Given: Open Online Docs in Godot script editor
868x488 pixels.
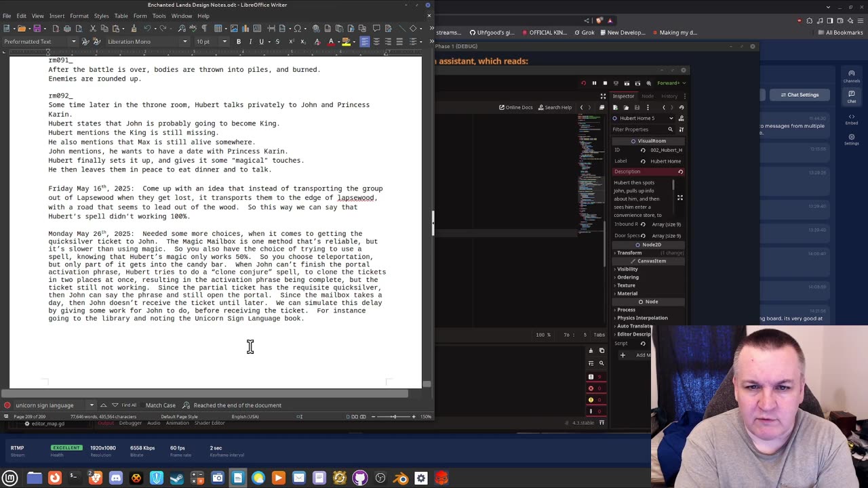Looking at the screenshot, I should point(516,107).
